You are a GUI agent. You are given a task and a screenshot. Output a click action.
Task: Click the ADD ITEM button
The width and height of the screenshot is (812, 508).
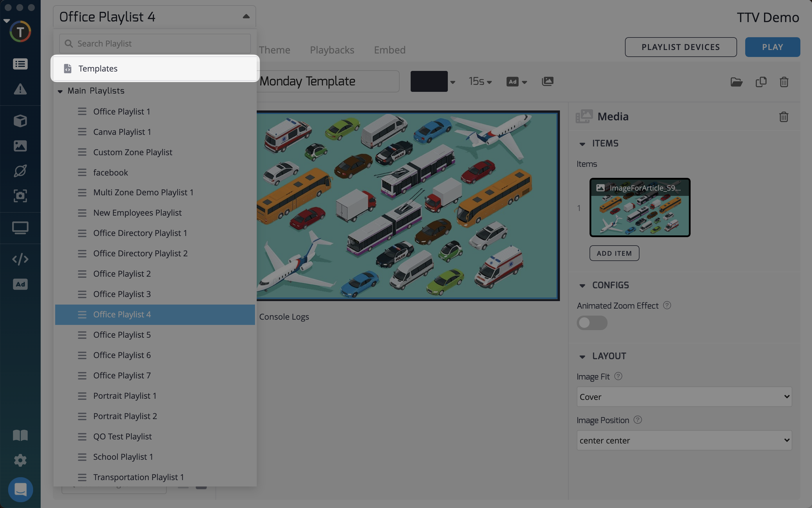pos(614,253)
